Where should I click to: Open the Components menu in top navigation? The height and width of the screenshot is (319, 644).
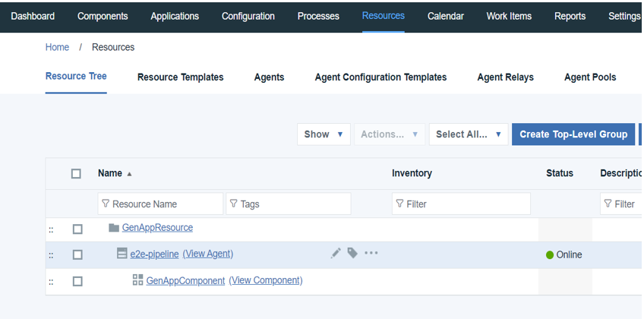(x=103, y=16)
